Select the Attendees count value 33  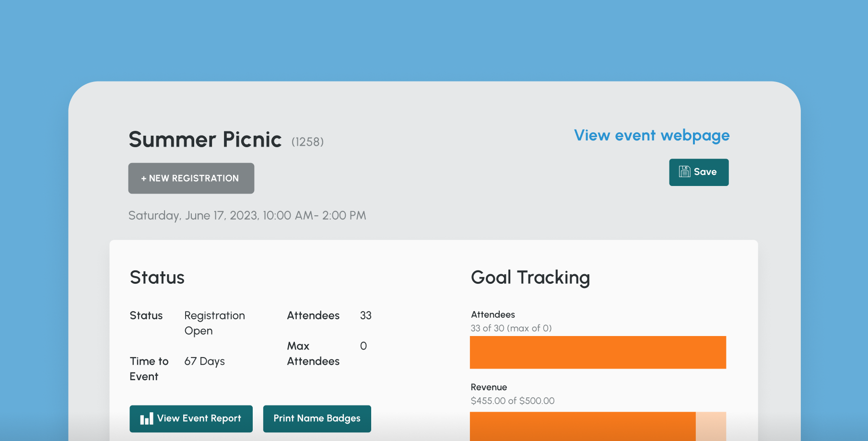click(x=365, y=315)
